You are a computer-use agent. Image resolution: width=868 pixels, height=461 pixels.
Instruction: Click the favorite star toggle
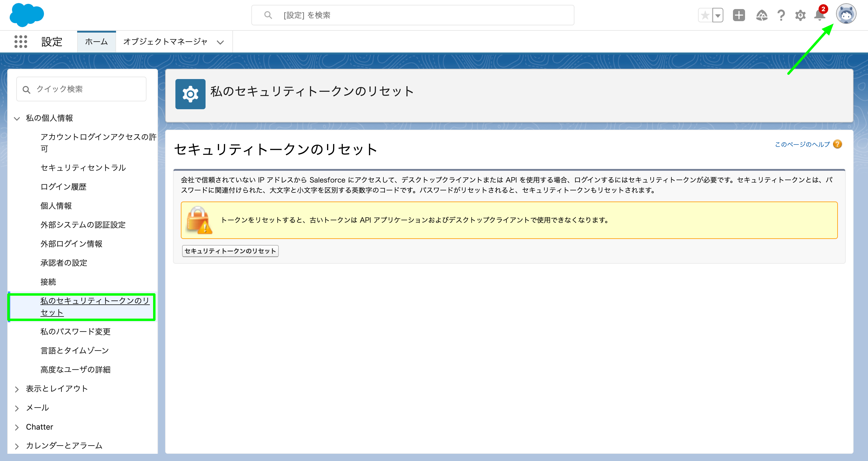tap(705, 15)
